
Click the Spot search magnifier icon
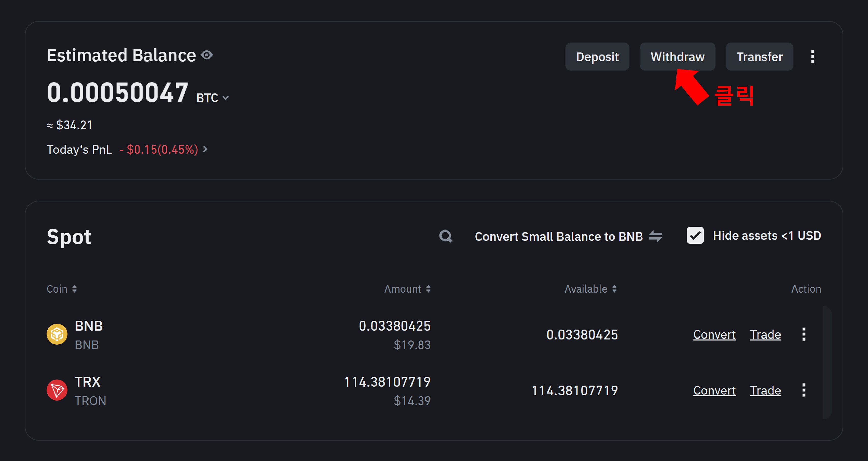pos(446,236)
